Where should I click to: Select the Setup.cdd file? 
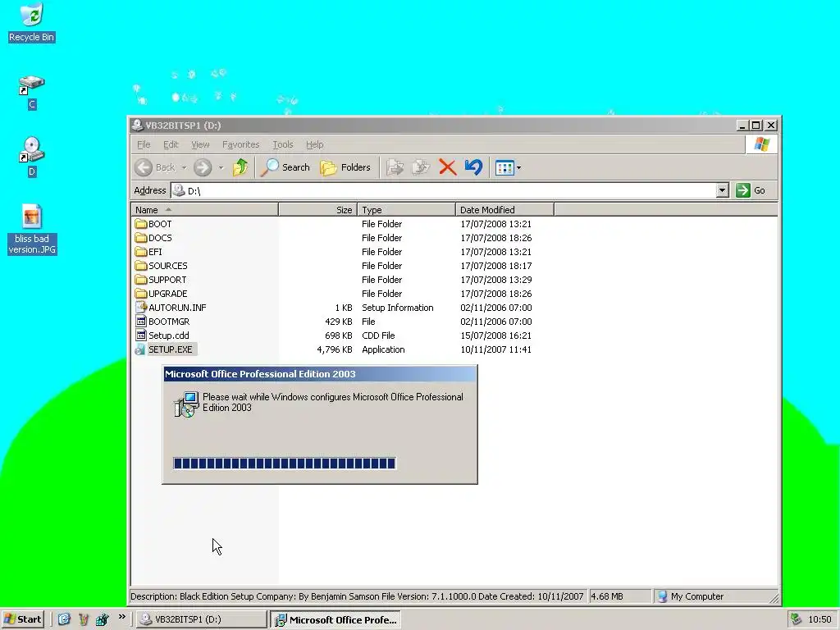point(162,336)
